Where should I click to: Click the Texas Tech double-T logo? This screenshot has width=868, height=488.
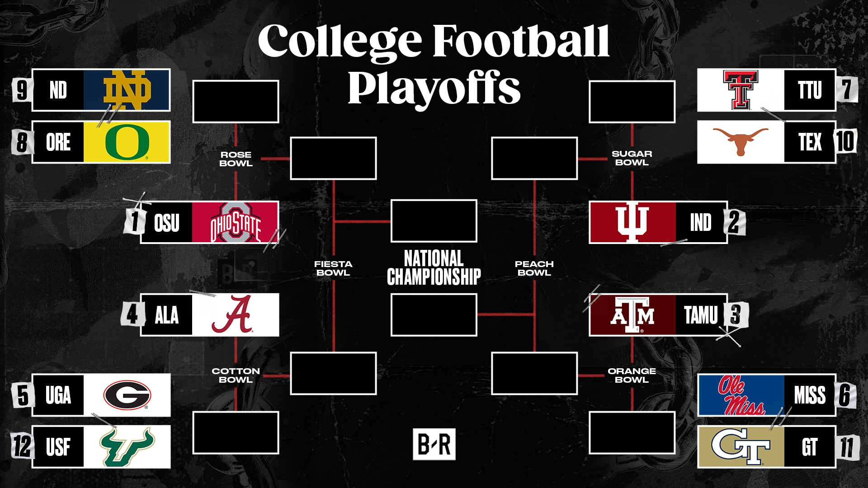point(741,90)
